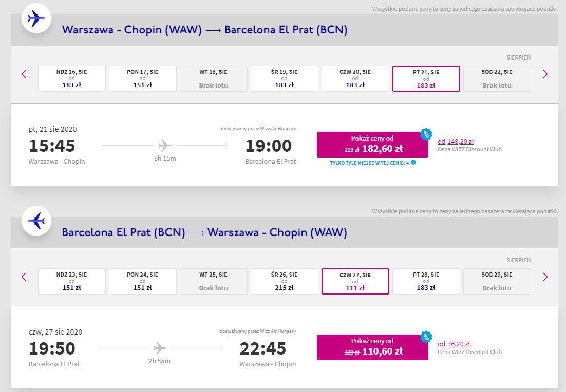This screenshot has width=566, height=392.
Task: Open WIZZ Discount Club price 148,20 zł
Action: [x=460, y=142]
